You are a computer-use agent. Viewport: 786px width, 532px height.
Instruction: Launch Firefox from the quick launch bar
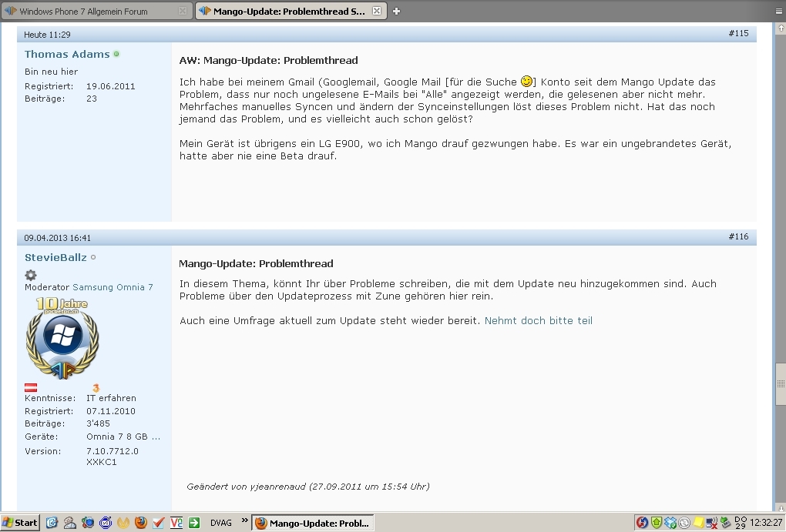[141, 523]
